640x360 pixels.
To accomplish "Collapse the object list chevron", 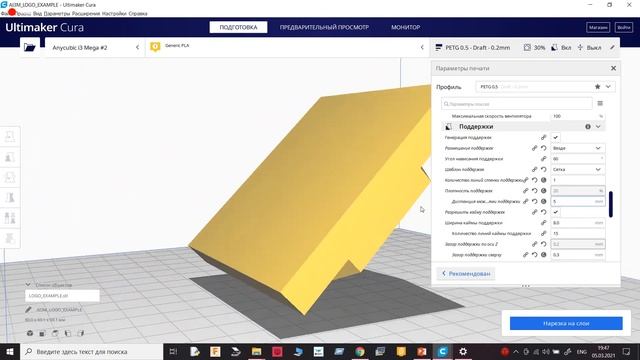I will point(28,285).
